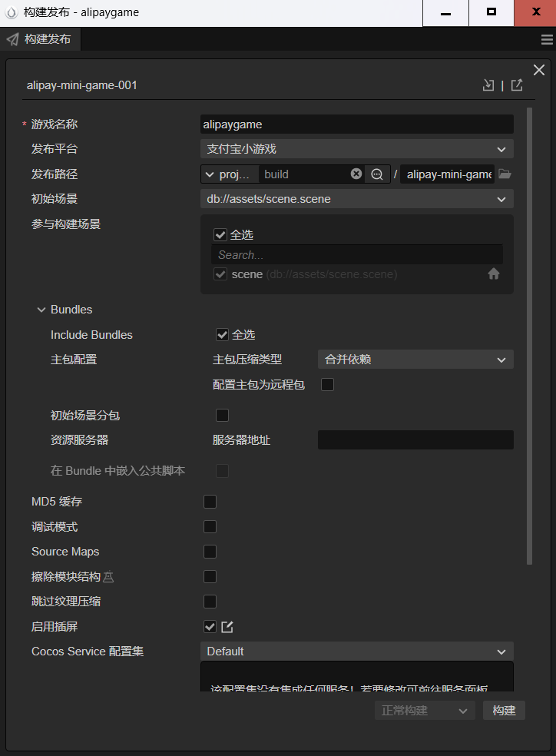Enable 配置主包为远程包 checkbox
The image size is (556, 756).
point(327,384)
